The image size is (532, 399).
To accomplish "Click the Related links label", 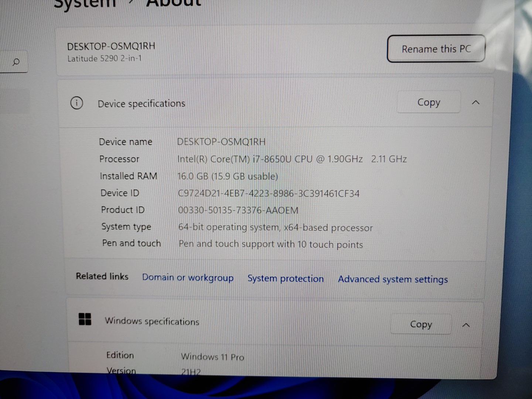I will 102,276.
